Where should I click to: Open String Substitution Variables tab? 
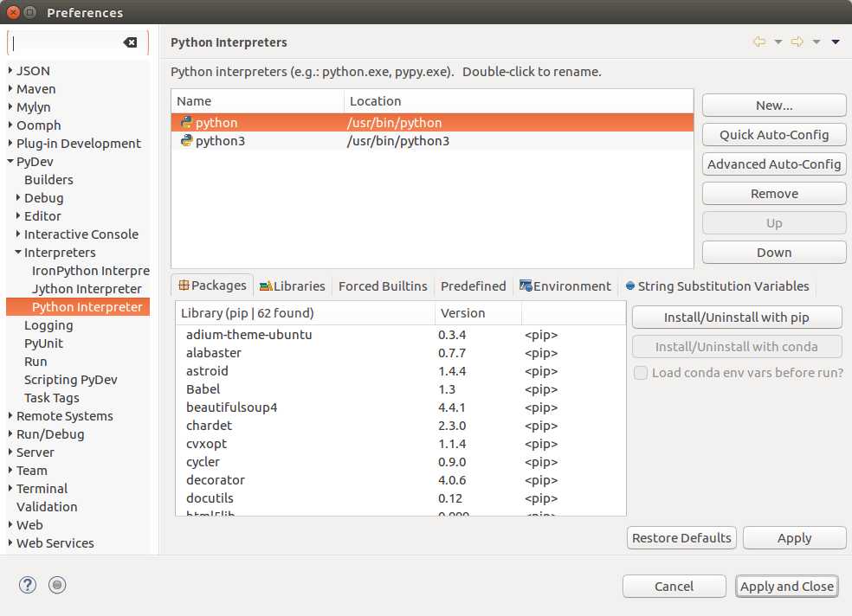pyautogui.click(x=717, y=286)
